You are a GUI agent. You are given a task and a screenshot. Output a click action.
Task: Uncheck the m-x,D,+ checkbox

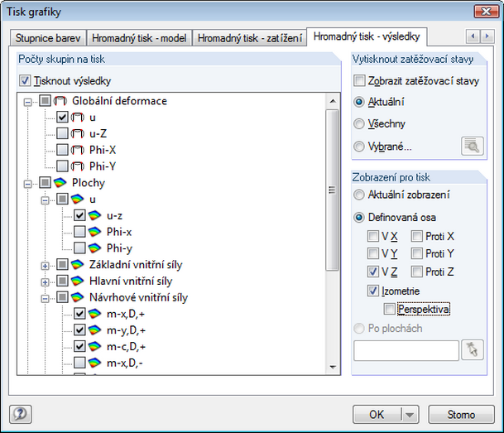[x=79, y=314]
